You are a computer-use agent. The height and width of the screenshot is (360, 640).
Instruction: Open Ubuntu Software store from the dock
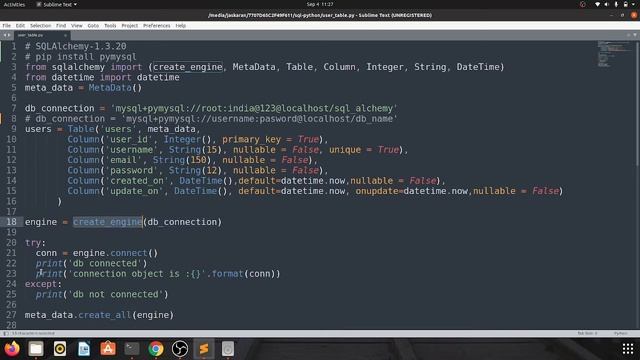click(x=108, y=349)
